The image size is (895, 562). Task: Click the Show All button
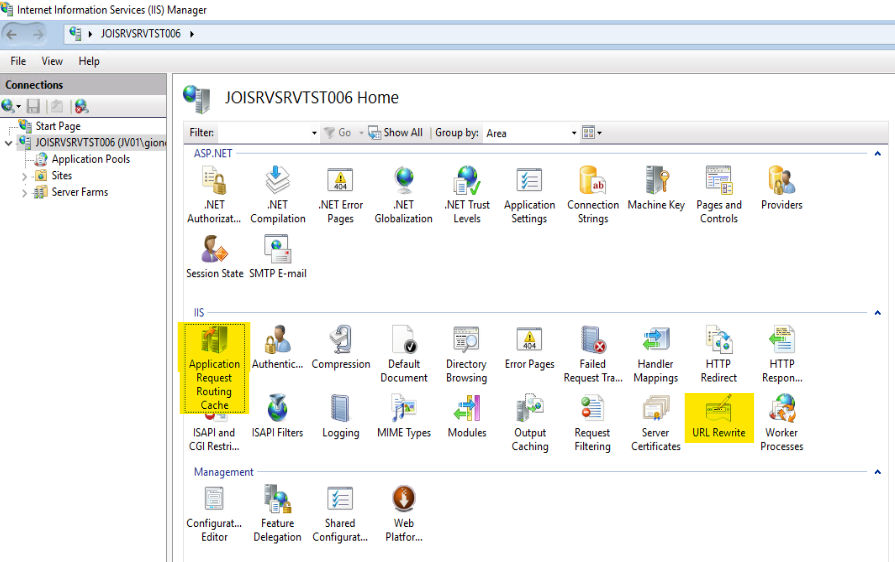(396, 133)
